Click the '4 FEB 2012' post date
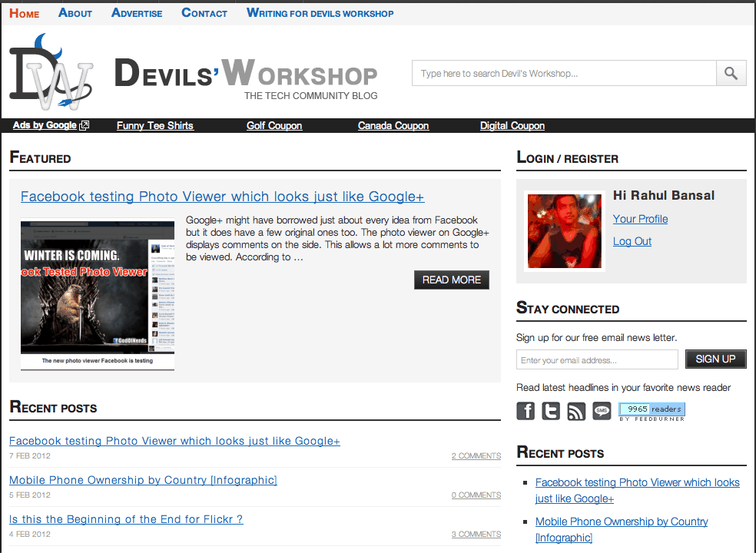756x553 pixels. [30, 535]
